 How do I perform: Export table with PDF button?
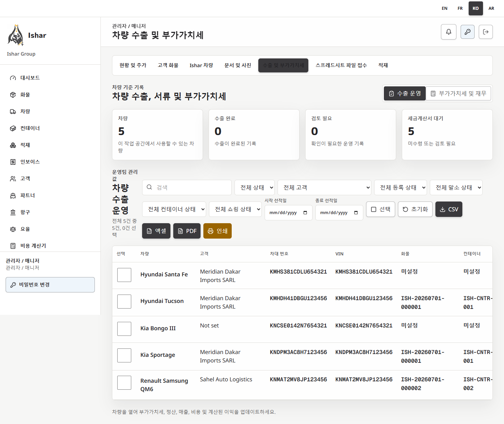click(x=187, y=231)
